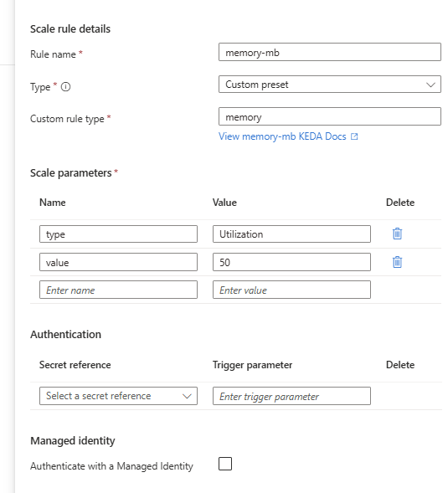Click the Scale rule details heading
This screenshot has width=448, height=493.
pos(70,29)
